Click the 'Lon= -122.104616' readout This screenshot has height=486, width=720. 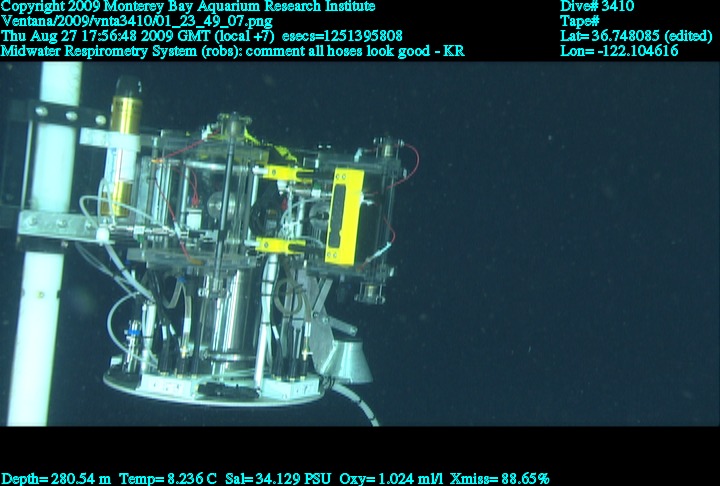pos(619,51)
